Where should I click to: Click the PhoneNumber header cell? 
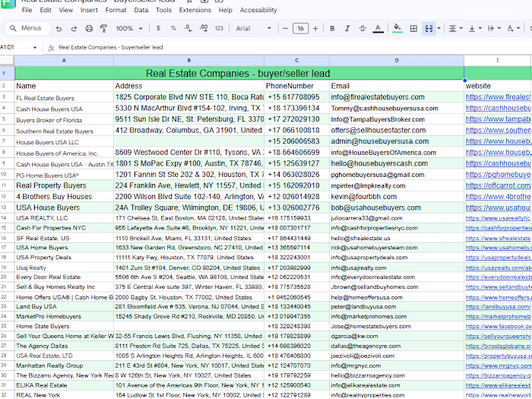coord(296,86)
